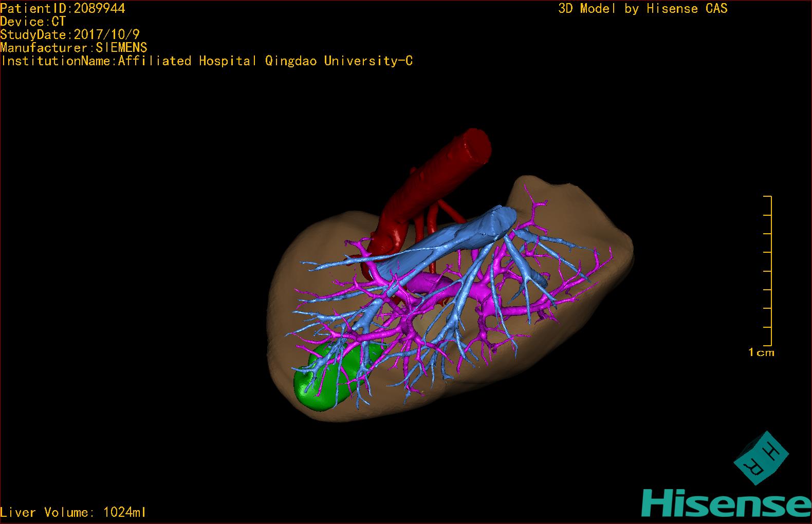Click the "1cm" scale label
Viewport: 812px width, 524px height.
tap(761, 352)
